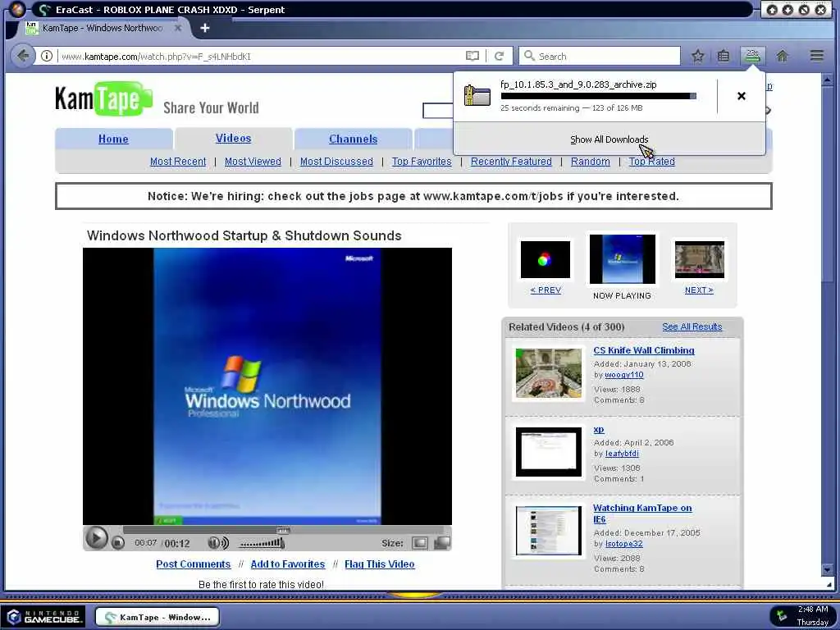
Task: Open uploader Isotope32 profile
Action: coord(623,543)
